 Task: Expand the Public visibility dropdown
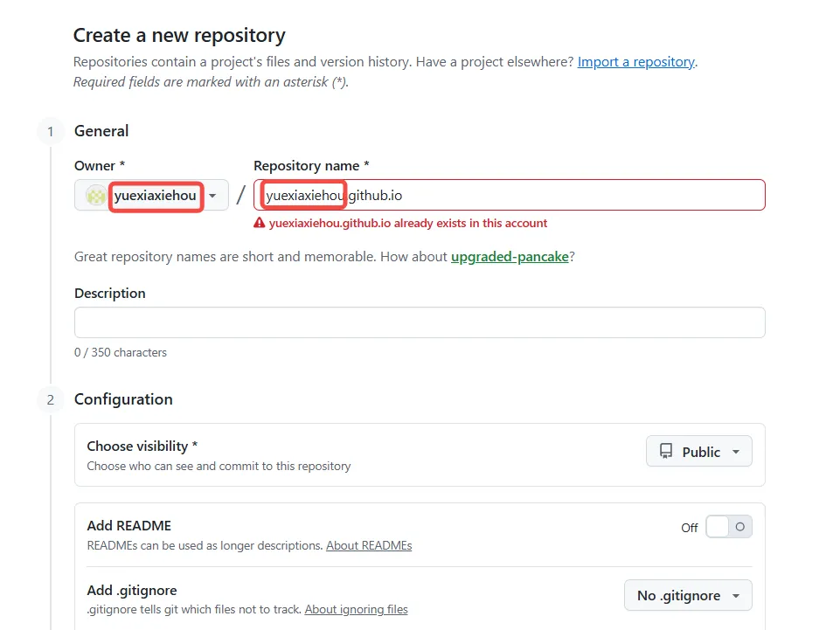point(699,452)
